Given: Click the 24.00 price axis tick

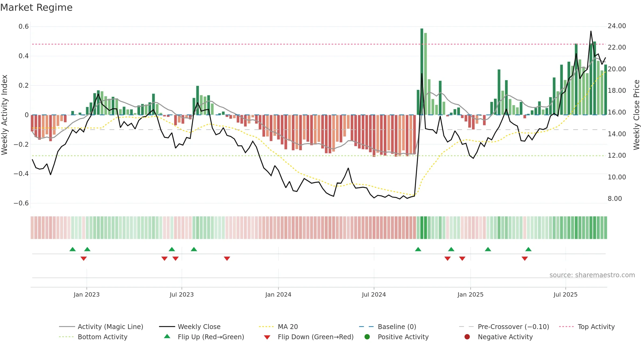Looking at the screenshot, I should point(617,26).
